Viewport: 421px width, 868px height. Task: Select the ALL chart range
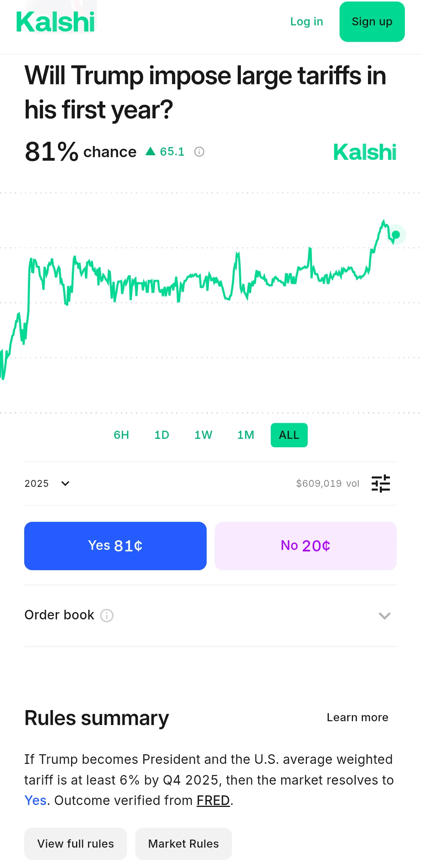point(289,435)
